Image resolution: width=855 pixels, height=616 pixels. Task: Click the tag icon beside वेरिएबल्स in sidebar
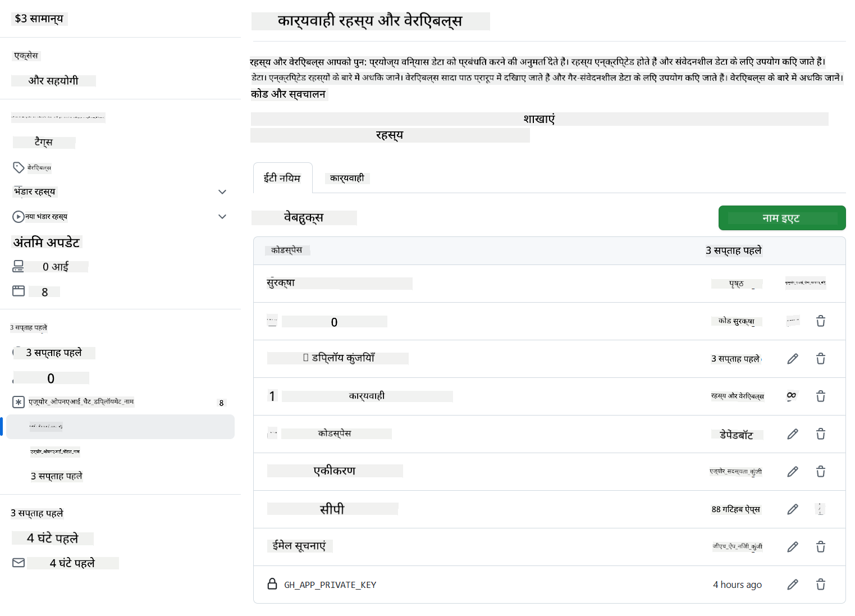19,167
